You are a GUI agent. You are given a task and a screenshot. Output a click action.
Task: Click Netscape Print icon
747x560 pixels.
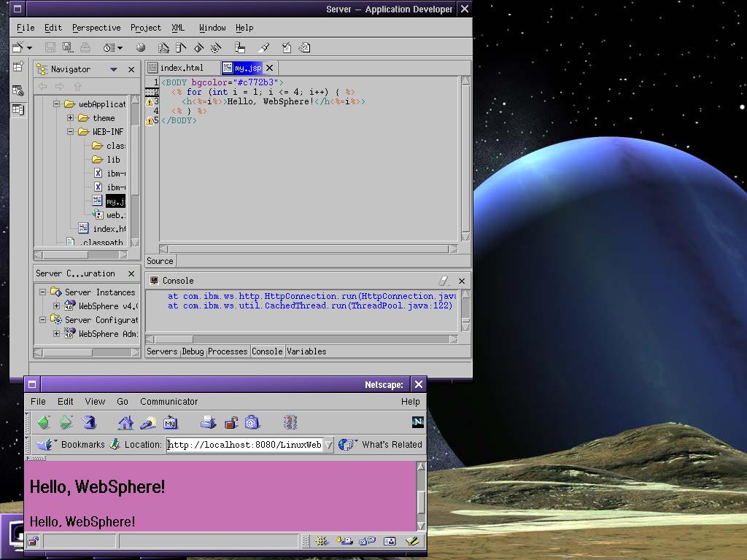(x=208, y=422)
